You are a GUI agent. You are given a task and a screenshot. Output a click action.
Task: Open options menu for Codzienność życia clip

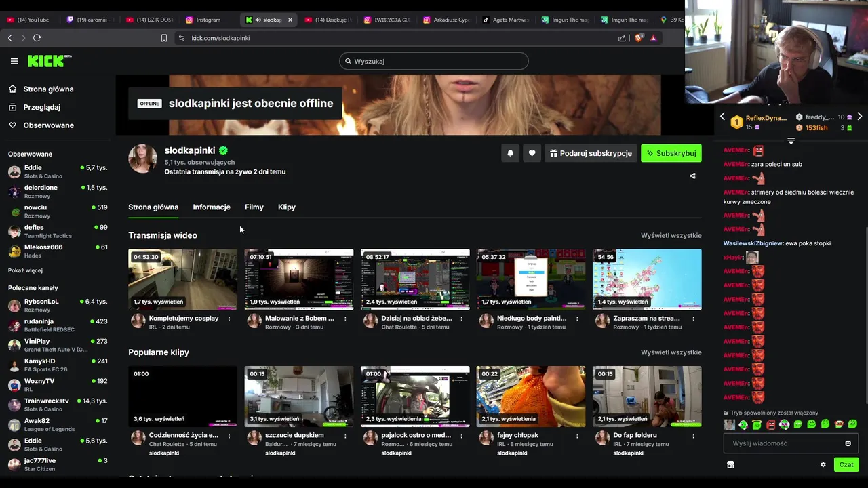point(229,436)
